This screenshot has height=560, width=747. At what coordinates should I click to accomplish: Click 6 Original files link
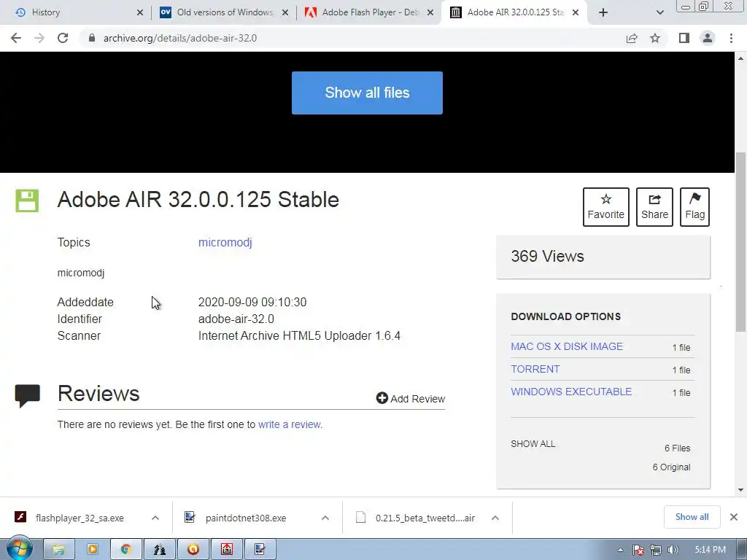pyautogui.click(x=671, y=467)
